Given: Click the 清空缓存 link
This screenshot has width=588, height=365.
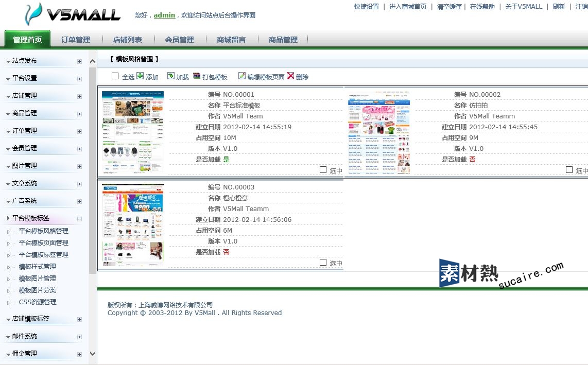Looking at the screenshot, I should pos(449,7).
